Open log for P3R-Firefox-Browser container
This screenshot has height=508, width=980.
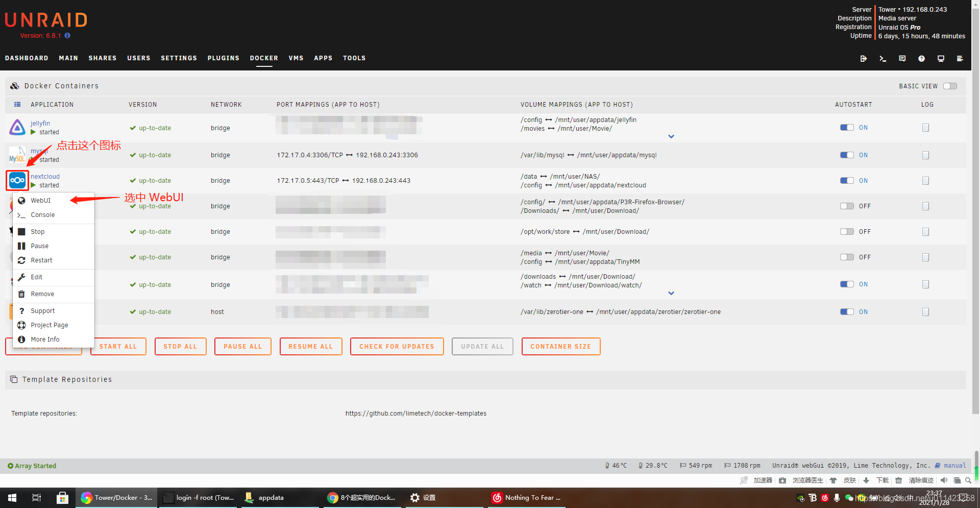[x=925, y=206]
